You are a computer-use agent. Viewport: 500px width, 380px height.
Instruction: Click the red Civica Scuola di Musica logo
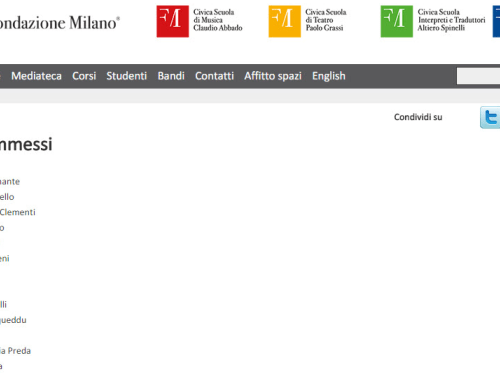[173, 21]
